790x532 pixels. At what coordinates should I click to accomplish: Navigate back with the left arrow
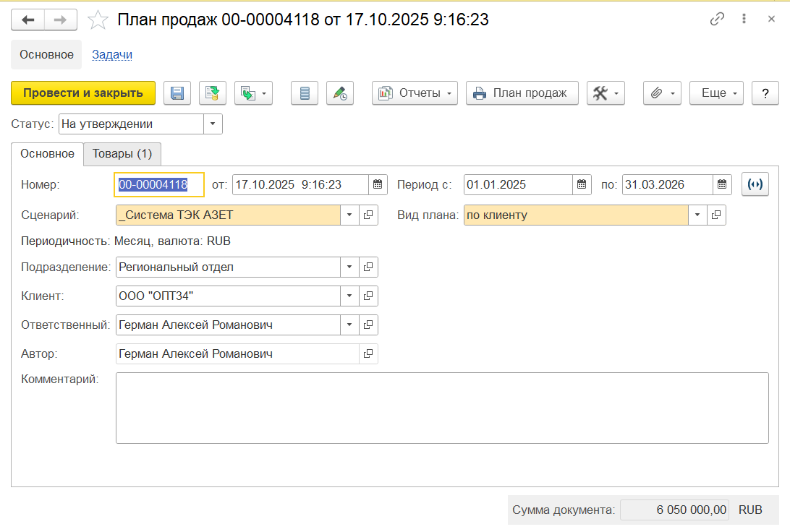27,20
